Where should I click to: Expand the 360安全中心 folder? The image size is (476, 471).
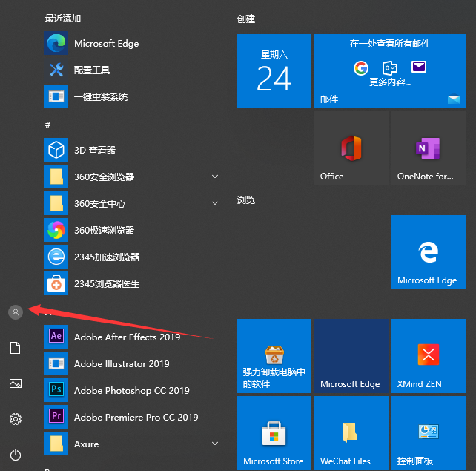(x=215, y=203)
